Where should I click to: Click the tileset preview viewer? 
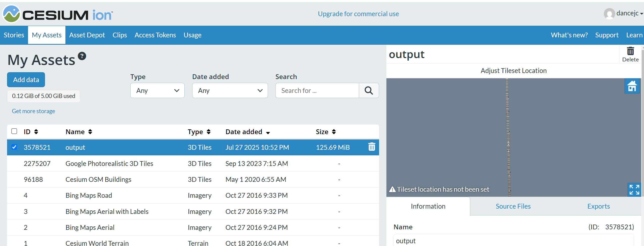click(x=513, y=137)
